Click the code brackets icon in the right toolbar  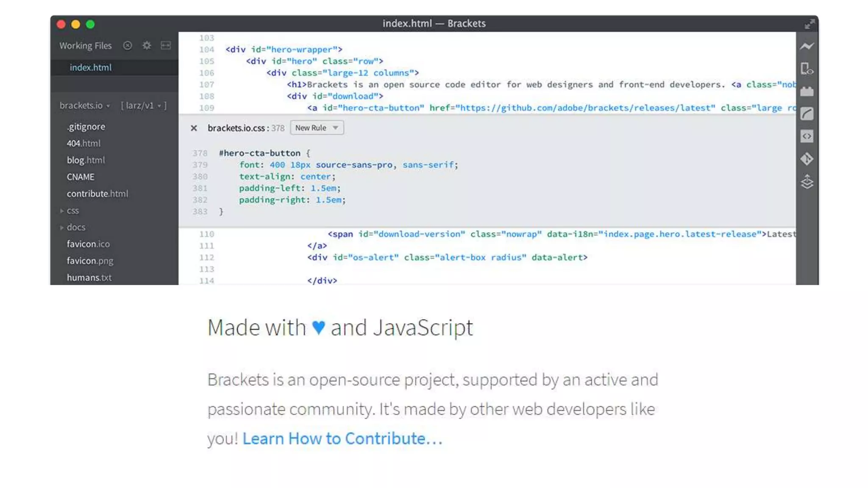pyautogui.click(x=807, y=136)
